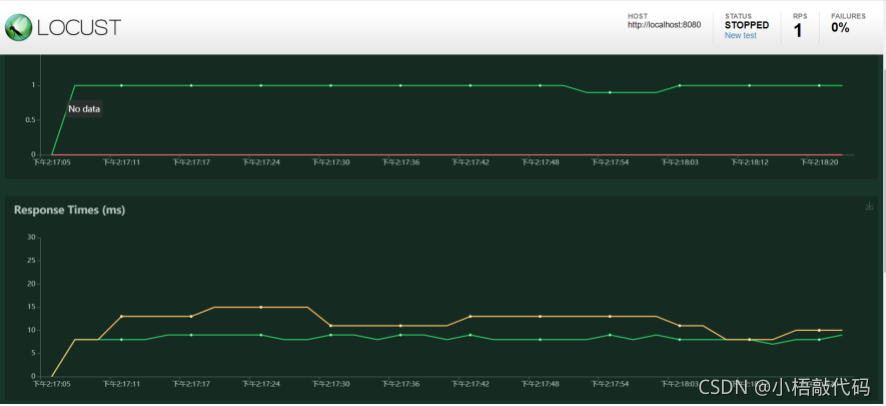Select host URL http://localhost:8080

pyautogui.click(x=664, y=25)
